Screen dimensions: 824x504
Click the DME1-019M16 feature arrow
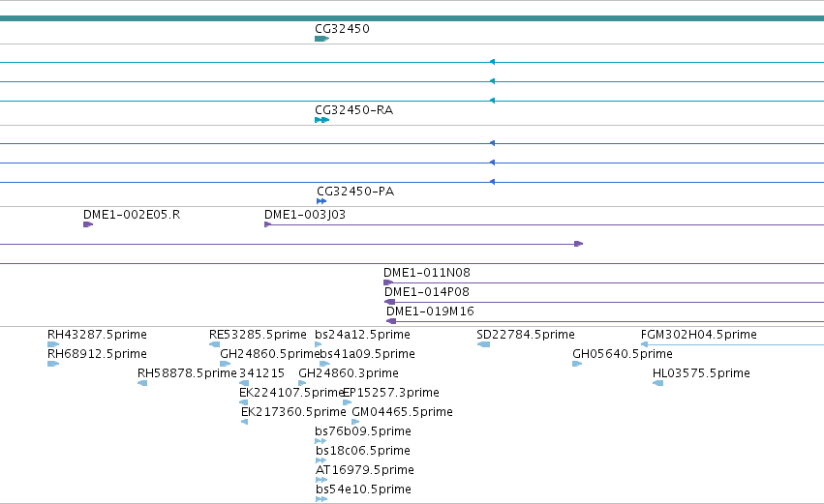(x=391, y=321)
